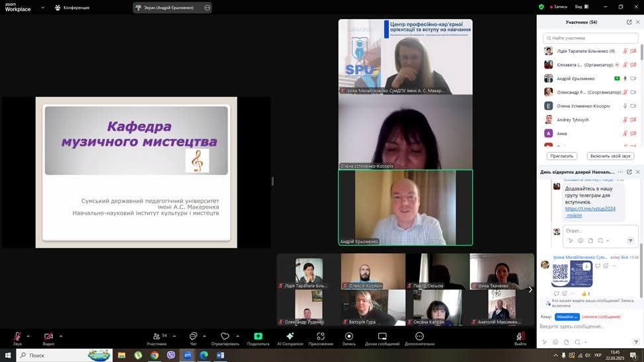Close the Участники panel
This screenshot has width=644, height=362.
point(638,22)
